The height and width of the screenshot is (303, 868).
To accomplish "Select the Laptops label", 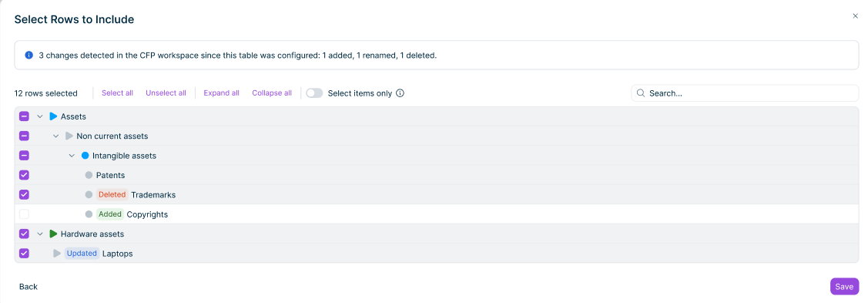I will pos(117,254).
